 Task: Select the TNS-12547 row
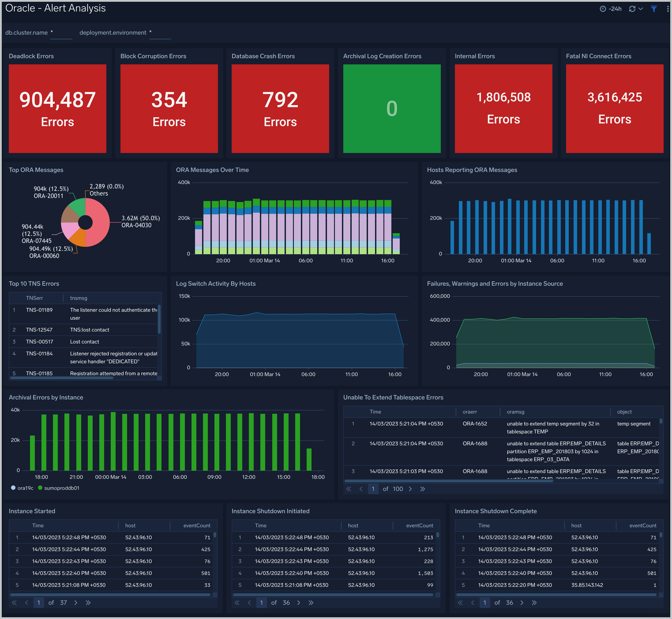(83, 330)
